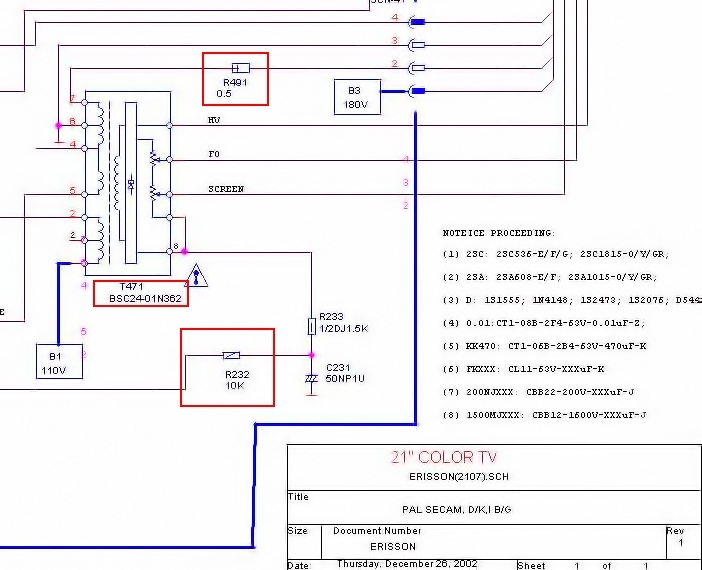Select the SCREEN output label
This screenshot has height=570, width=702.
click(x=226, y=188)
